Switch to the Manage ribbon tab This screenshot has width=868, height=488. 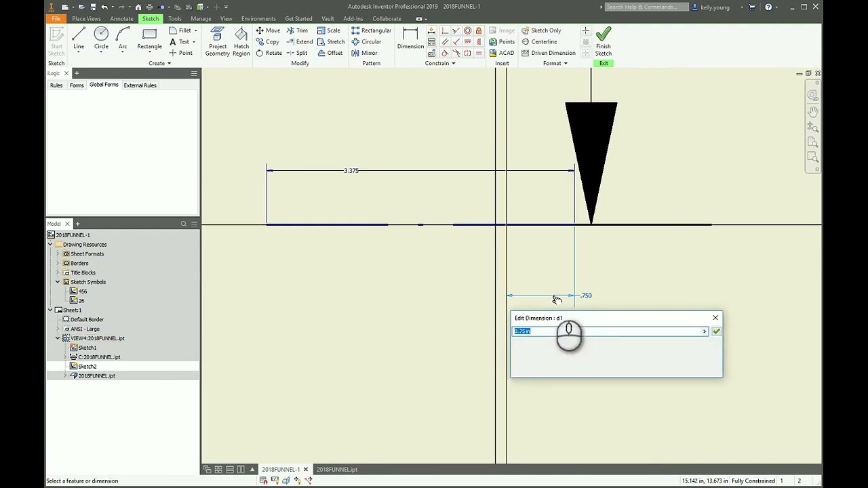[x=201, y=19]
